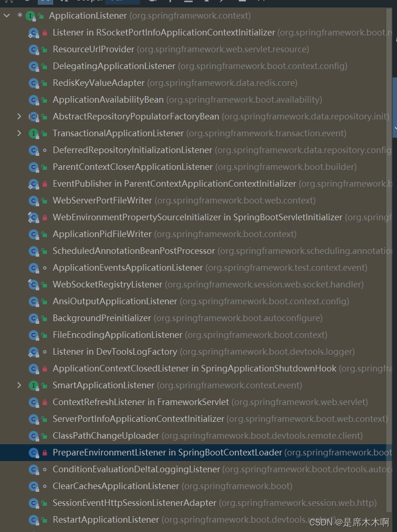Click the class icon next to ResourceUrlProvider
This screenshot has height=532, width=397.
pos(33,49)
